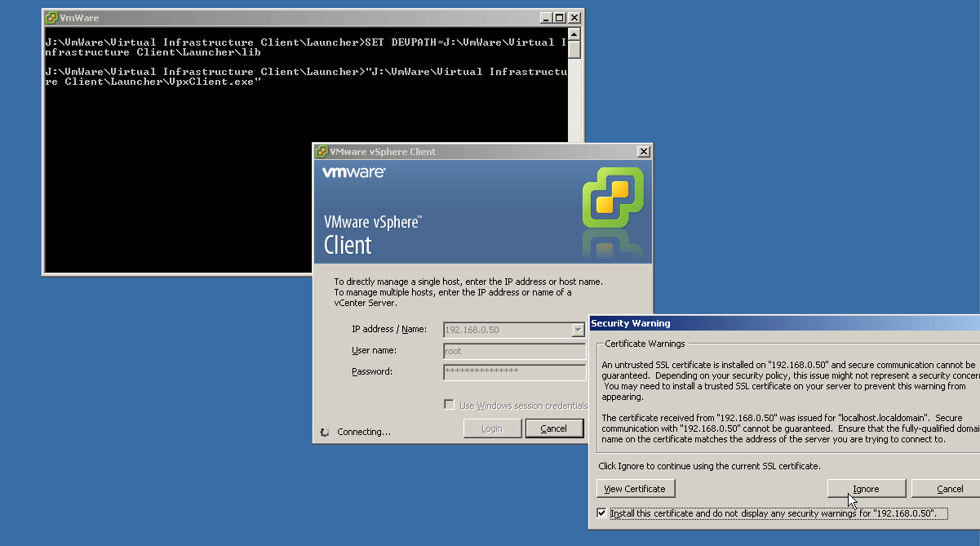Minimize the VmWare console window
980x546 pixels.
pyautogui.click(x=545, y=17)
